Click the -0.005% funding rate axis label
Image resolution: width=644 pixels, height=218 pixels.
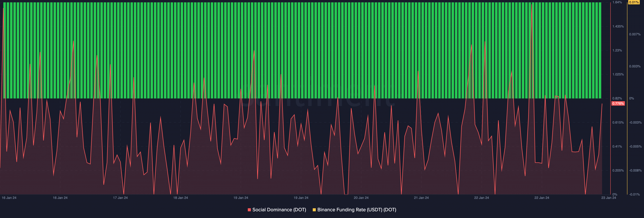[635, 146]
